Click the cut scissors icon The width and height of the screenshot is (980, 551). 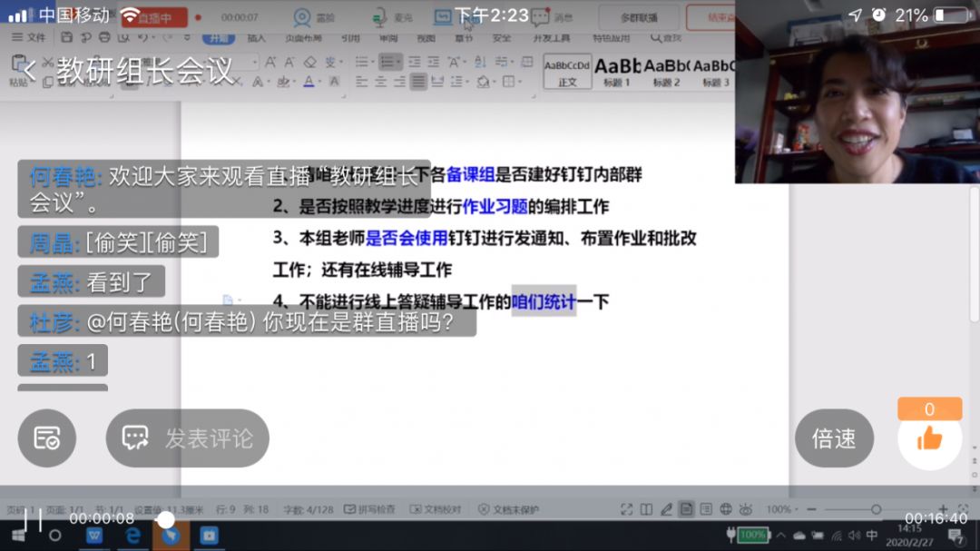tap(47, 62)
